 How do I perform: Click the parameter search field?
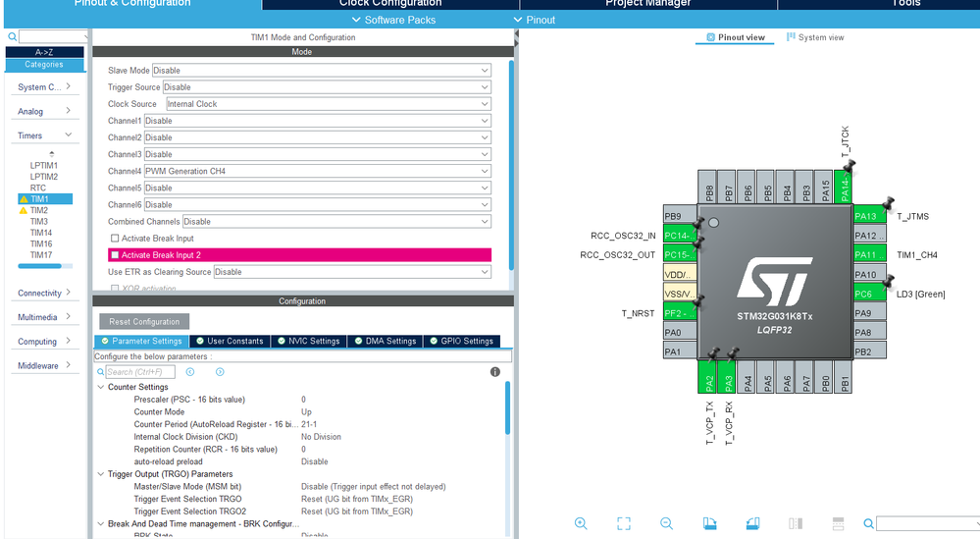(x=140, y=372)
